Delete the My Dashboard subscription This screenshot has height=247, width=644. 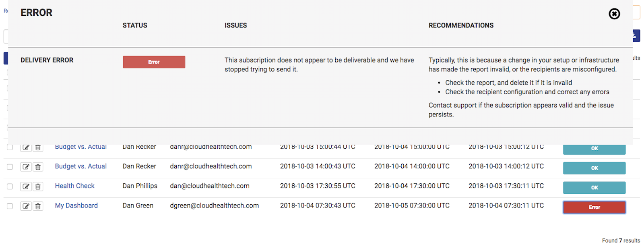(38, 206)
